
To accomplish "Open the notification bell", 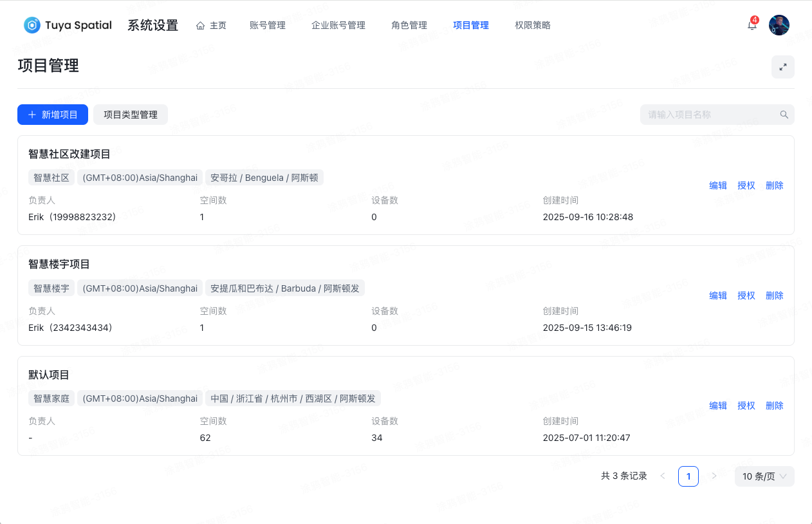I will [x=752, y=26].
